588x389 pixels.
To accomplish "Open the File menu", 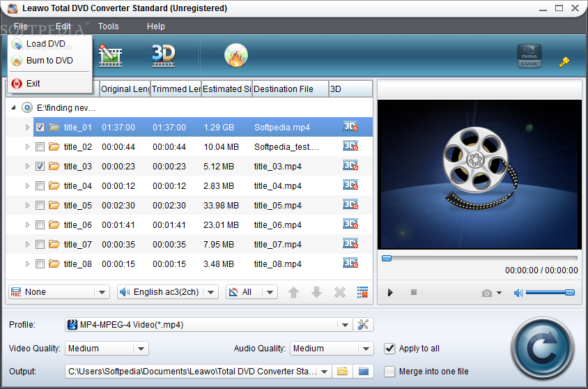I will 21,26.
